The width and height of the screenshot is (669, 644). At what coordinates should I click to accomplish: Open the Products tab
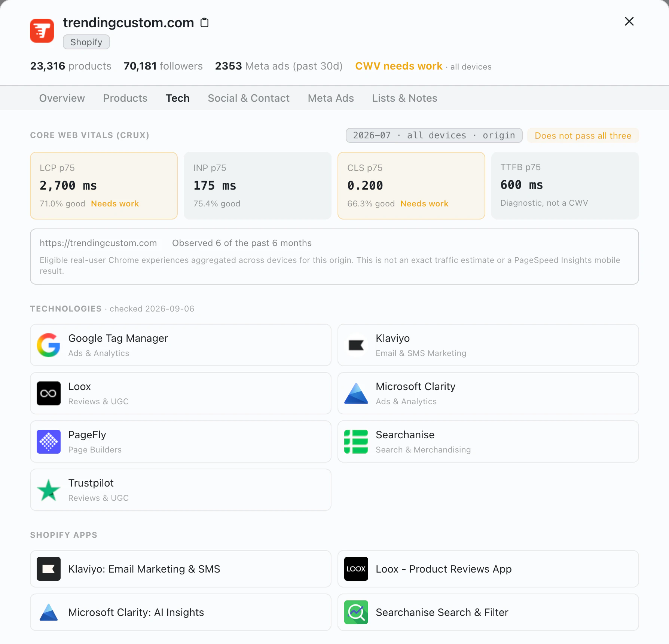125,98
